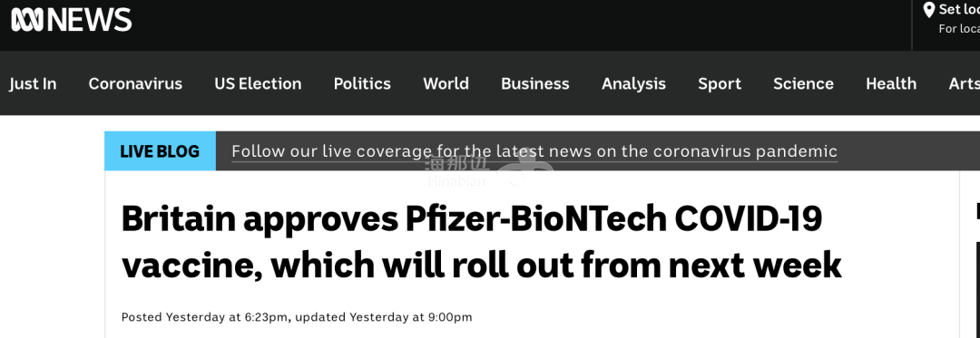The width and height of the screenshot is (980, 338).
Task: Click the Hinabian watermark logo
Action: [x=487, y=169]
